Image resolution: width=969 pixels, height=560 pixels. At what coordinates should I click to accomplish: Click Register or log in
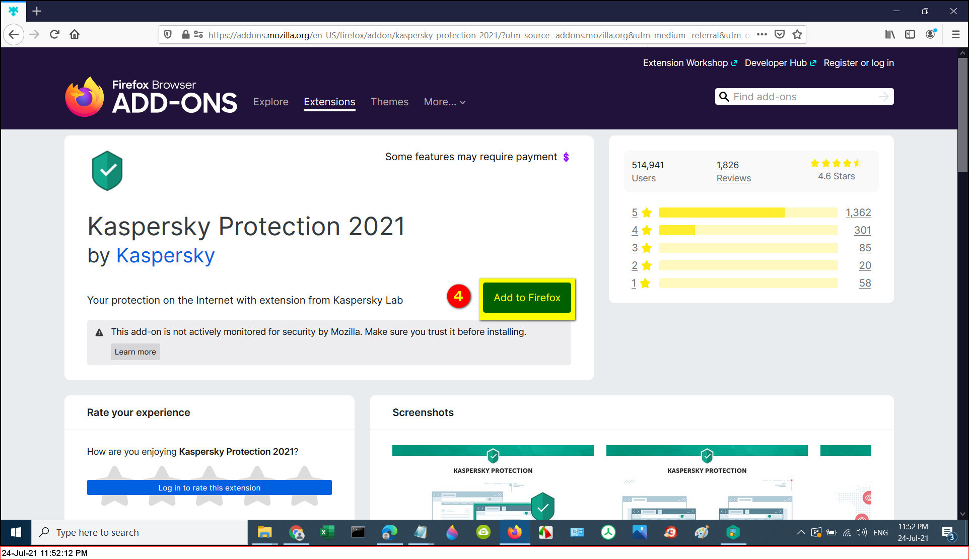(859, 63)
